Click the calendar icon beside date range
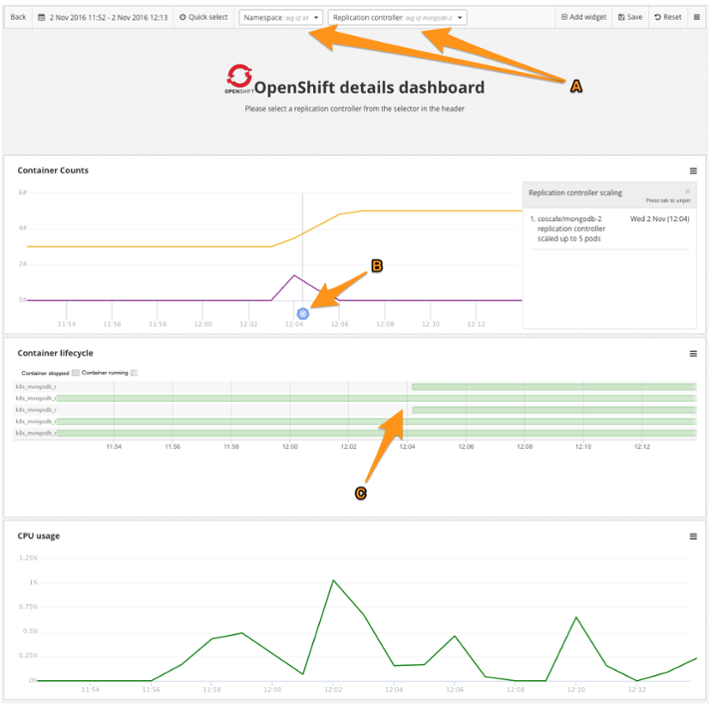The height and width of the screenshot is (706, 711). (x=41, y=17)
